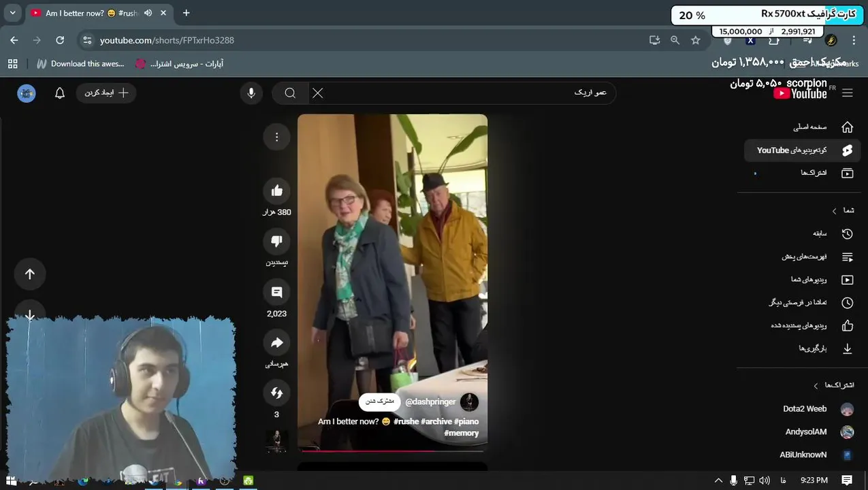Open YouTube notifications bell
868x490 pixels.
pos(60,93)
